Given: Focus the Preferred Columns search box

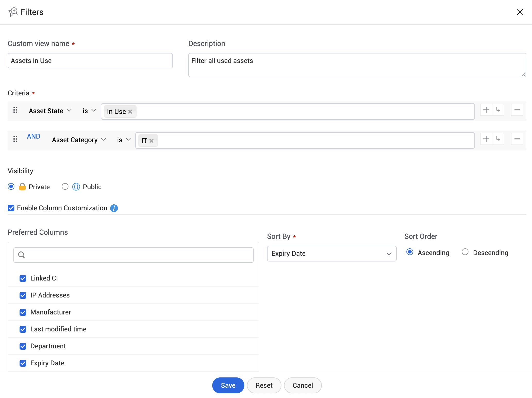Looking at the screenshot, I should (134, 255).
